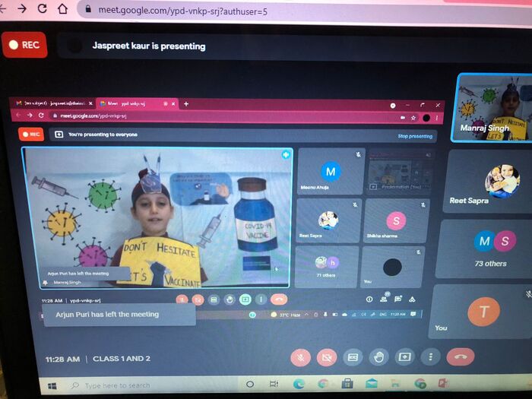Click the green presenting button in shared screen

click(245, 299)
